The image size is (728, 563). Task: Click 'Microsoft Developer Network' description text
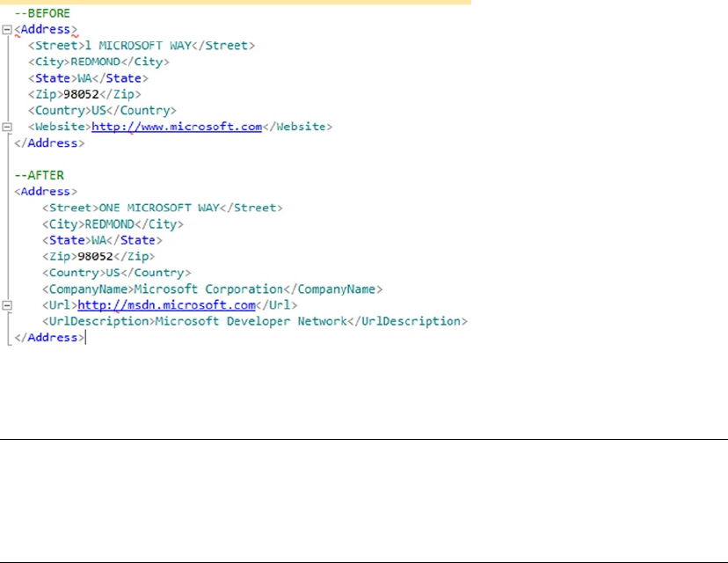click(251, 321)
